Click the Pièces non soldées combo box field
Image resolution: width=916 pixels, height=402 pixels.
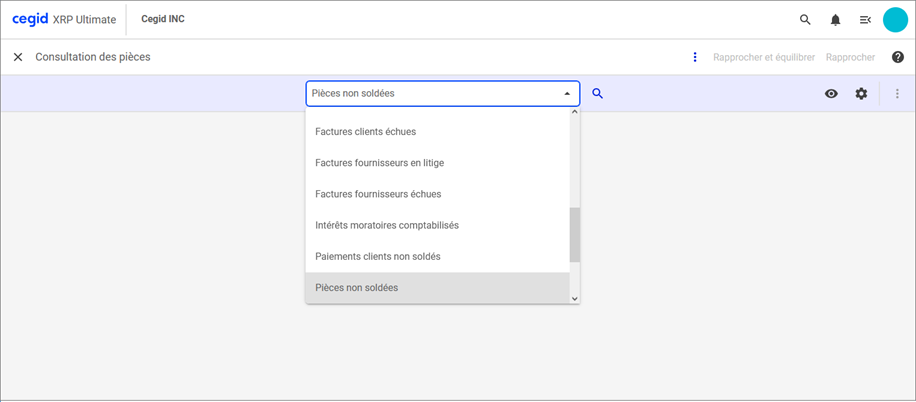(x=430, y=93)
